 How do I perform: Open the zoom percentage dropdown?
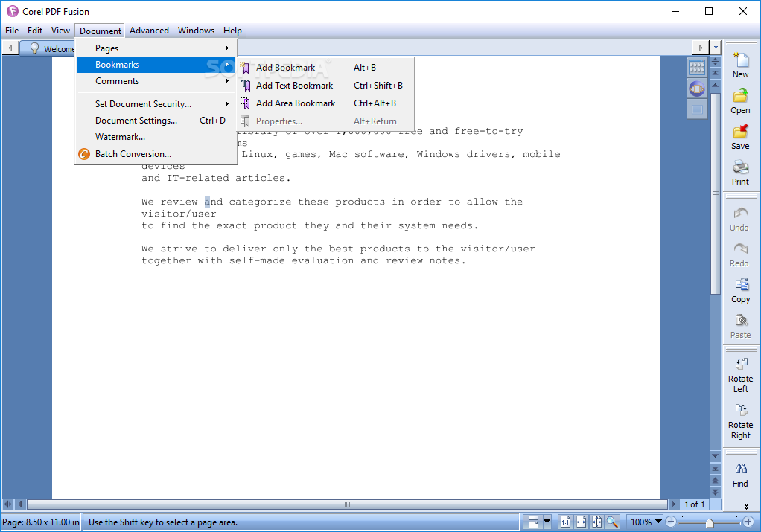pyautogui.click(x=658, y=522)
